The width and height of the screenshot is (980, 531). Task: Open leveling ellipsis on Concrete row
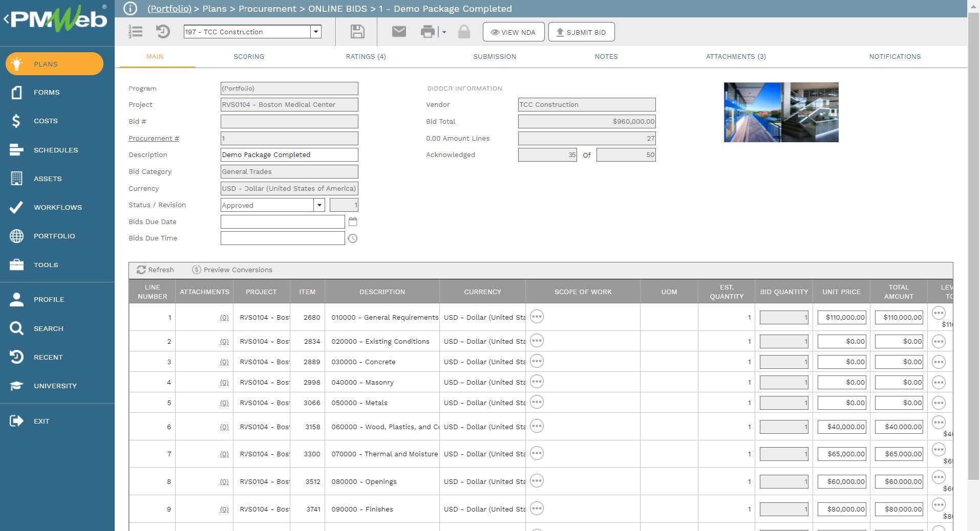pos(939,362)
